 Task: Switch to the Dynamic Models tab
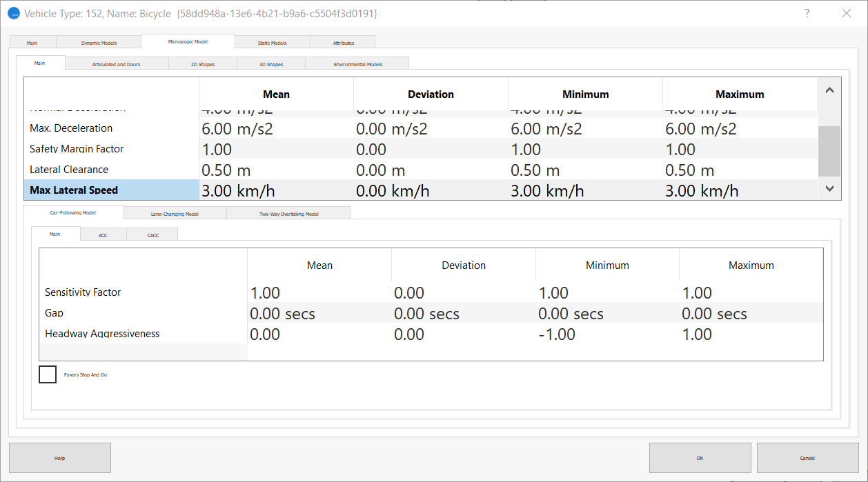(99, 43)
